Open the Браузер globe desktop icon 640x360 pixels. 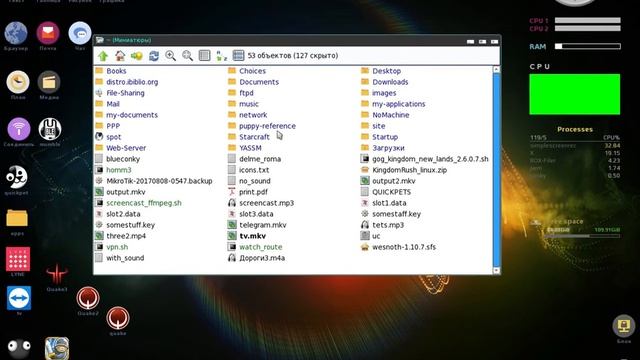click(16, 33)
